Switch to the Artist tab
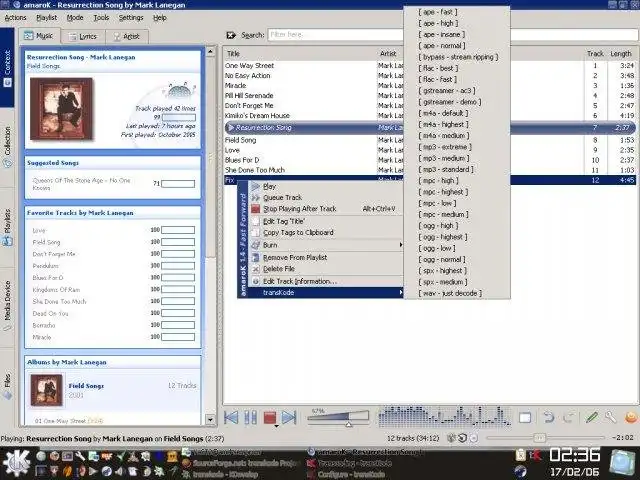 coord(127,37)
